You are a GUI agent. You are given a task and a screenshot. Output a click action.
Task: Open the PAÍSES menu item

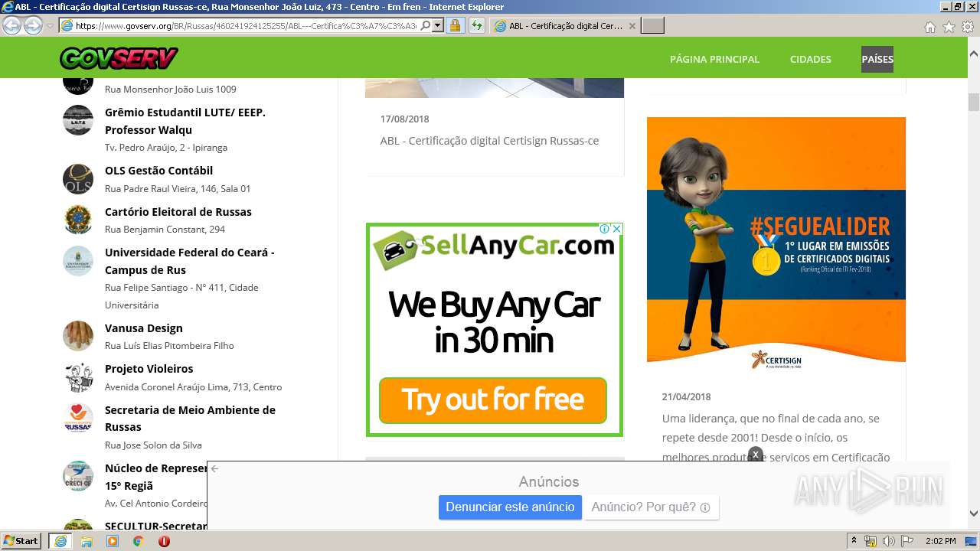(877, 59)
